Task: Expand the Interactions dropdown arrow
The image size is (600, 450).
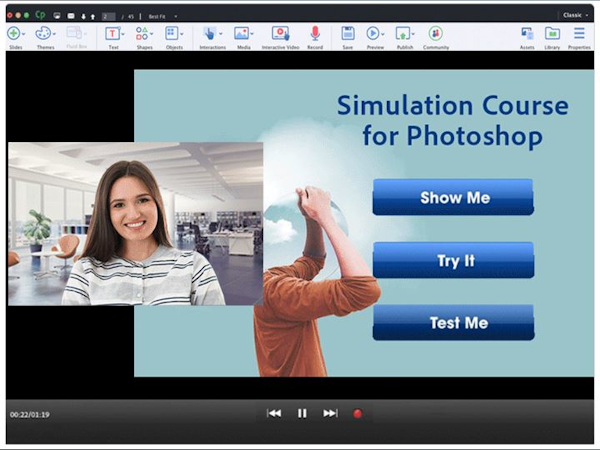Action: tap(221, 34)
